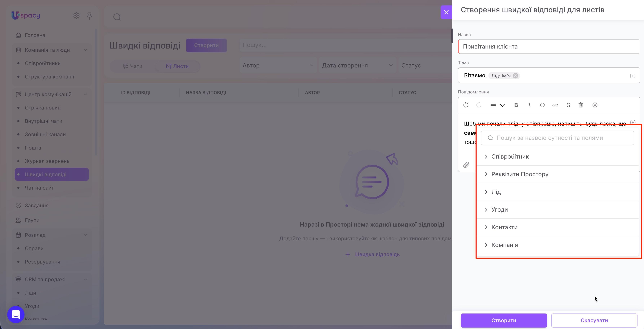
Task: Click the search magnifier icon in top bar
Action: (117, 17)
